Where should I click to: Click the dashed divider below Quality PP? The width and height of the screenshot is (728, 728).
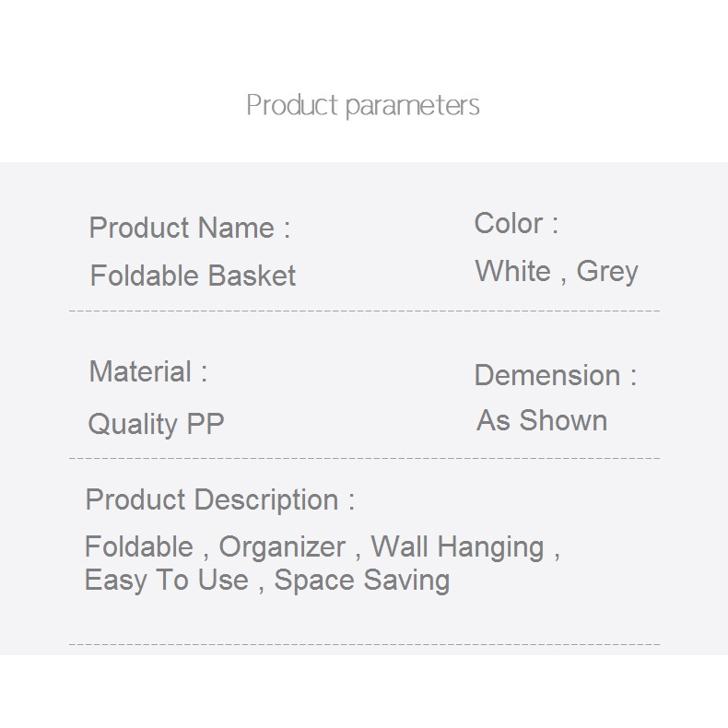364,457
